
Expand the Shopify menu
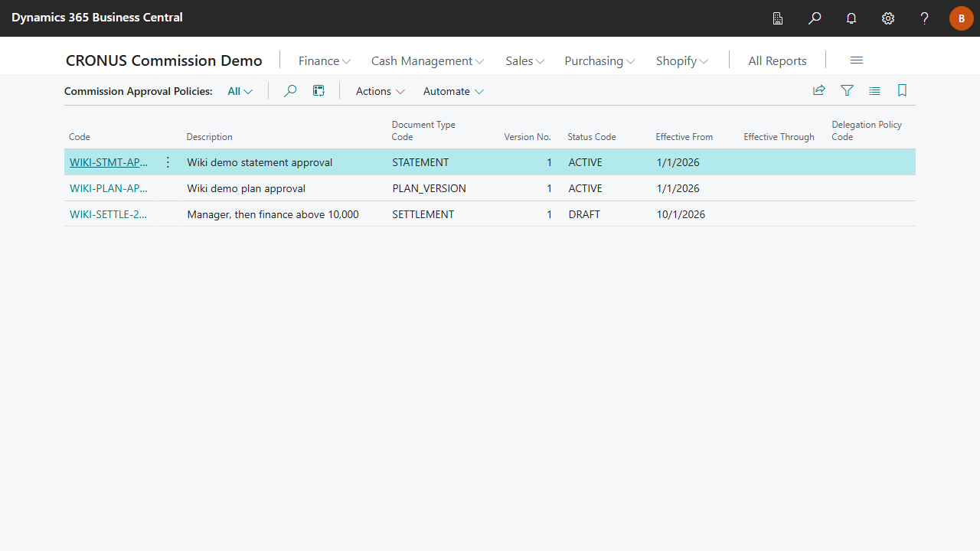[x=682, y=60]
